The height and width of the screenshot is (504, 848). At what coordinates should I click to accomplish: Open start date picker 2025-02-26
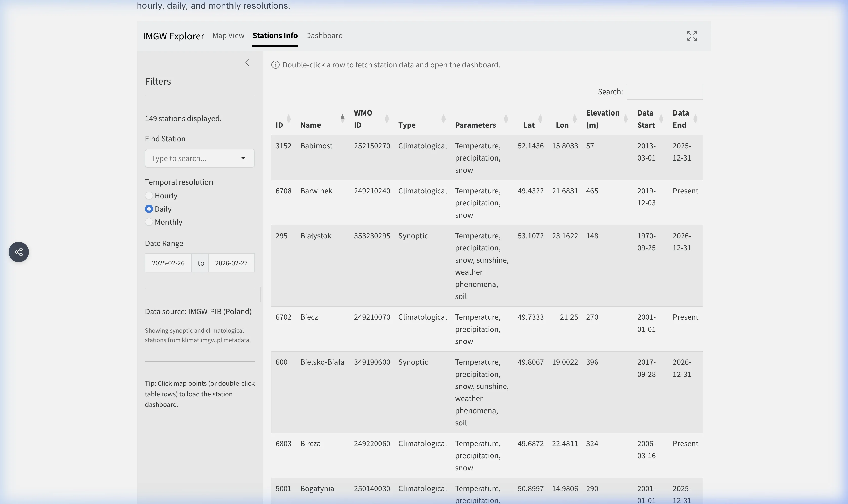168,263
